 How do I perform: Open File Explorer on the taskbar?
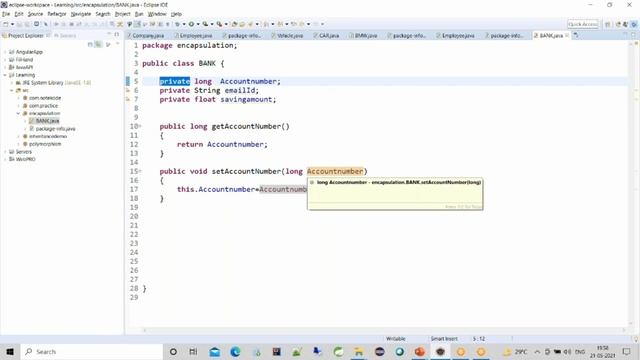tap(358, 351)
